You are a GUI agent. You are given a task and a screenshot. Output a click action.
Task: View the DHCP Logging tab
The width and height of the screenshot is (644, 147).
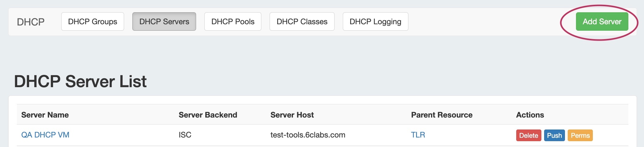(375, 21)
